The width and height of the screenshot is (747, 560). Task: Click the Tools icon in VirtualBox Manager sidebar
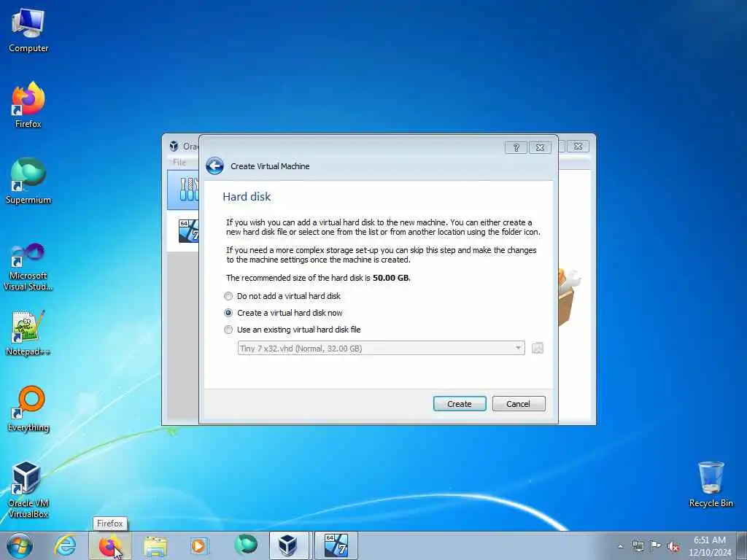click(188, 190)
